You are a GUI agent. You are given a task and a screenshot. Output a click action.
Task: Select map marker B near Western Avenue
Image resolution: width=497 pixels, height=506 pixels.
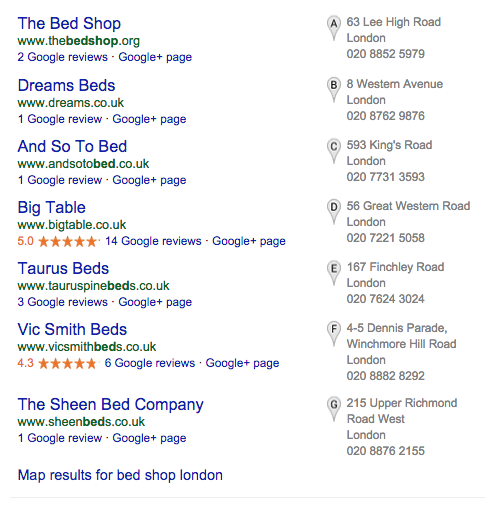coord(333,90)
